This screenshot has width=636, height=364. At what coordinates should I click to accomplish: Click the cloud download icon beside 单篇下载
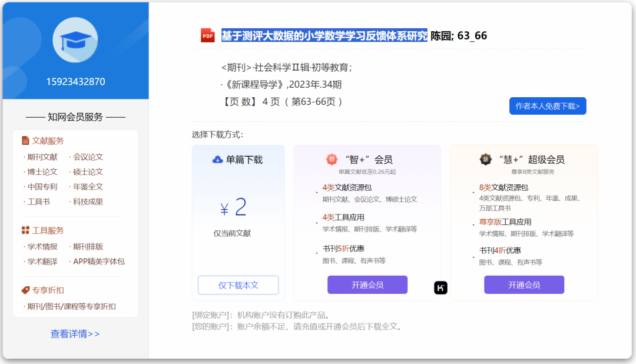[x=217, y=160]
